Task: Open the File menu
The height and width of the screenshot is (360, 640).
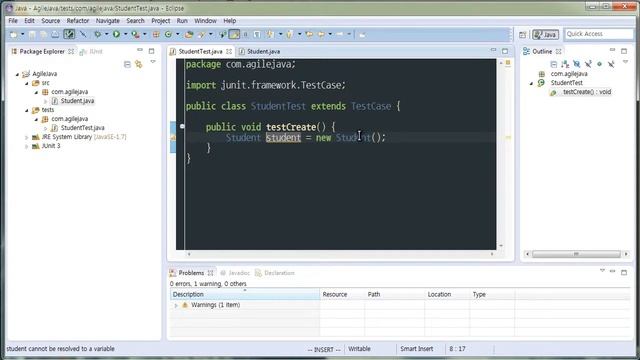Action: point(13,21)
